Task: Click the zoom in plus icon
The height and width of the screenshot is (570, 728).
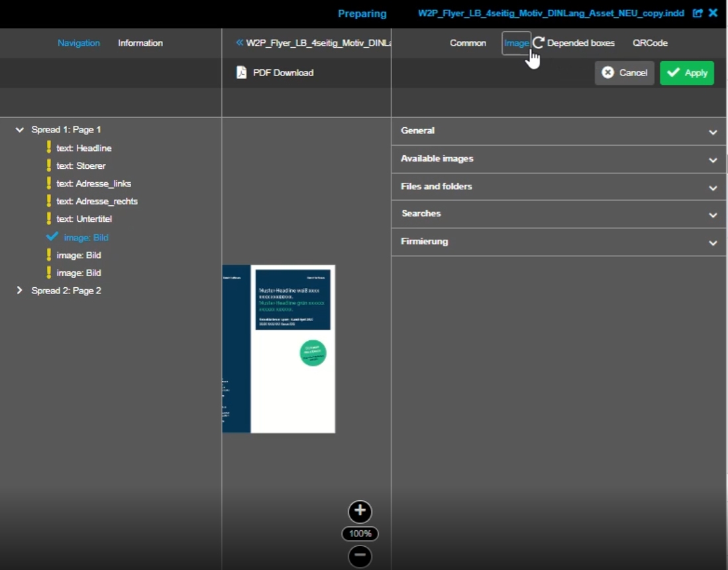Action: pyautogui.click(x=360, y=511)
